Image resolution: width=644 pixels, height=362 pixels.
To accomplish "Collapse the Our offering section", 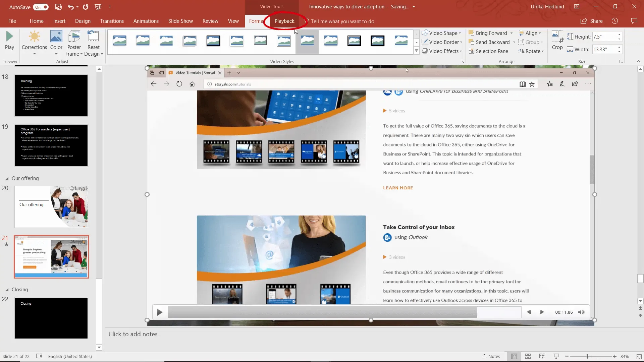I will (x=7, y=178).
